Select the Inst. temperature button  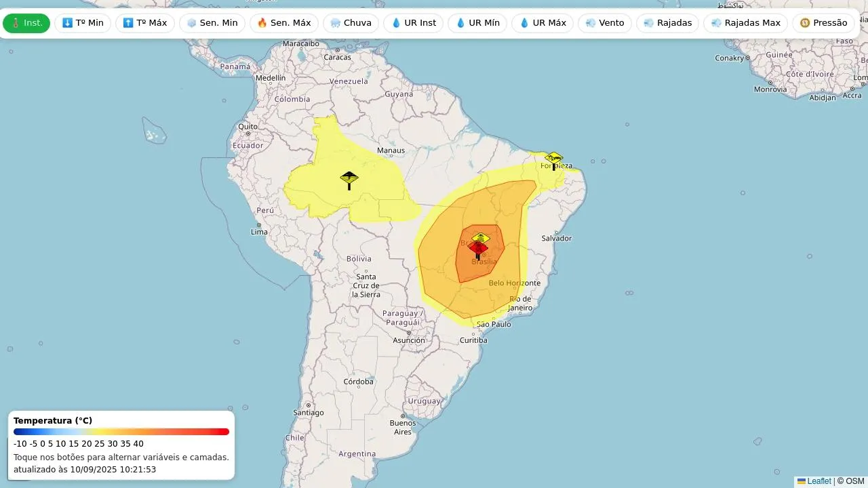tap(26, 23)
